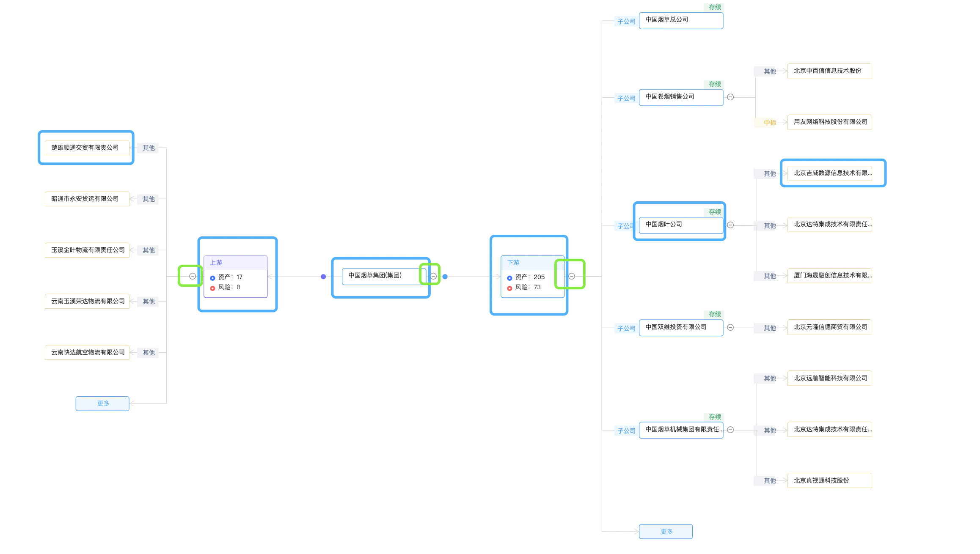Collapse the 下游 downstream branch

pos(572,276)
